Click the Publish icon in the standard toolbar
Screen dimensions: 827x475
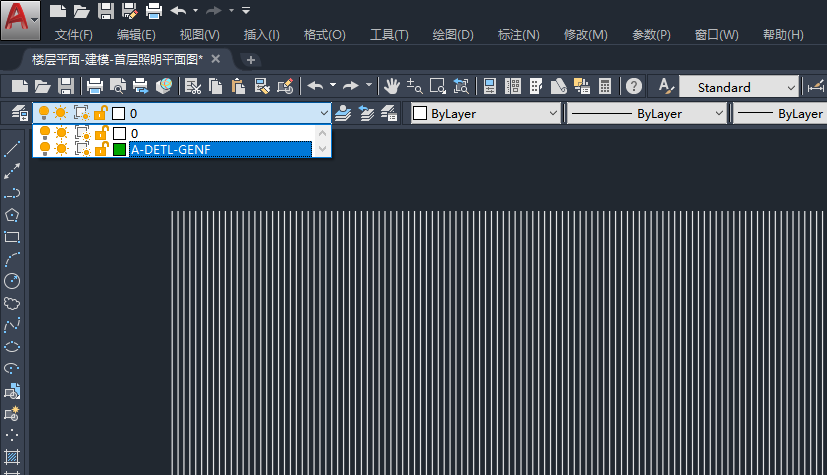(140, 86)
